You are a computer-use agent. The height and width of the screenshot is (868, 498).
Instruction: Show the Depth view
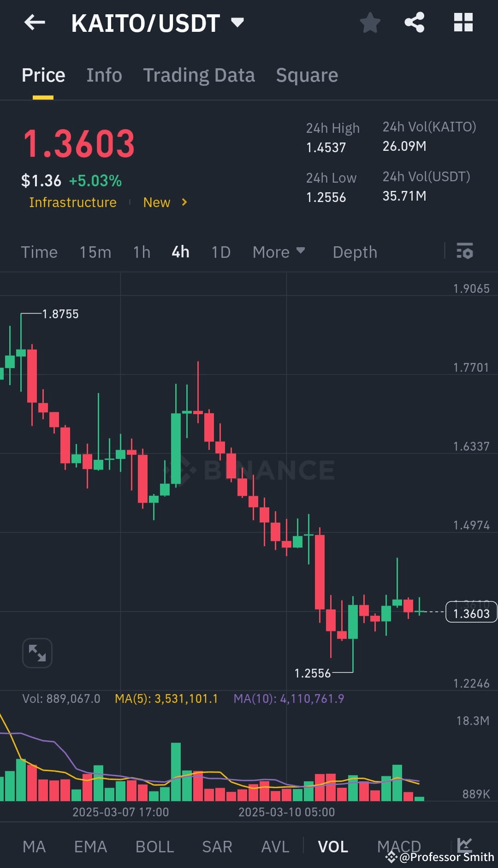pyautogui.click(x=354, y=252)
